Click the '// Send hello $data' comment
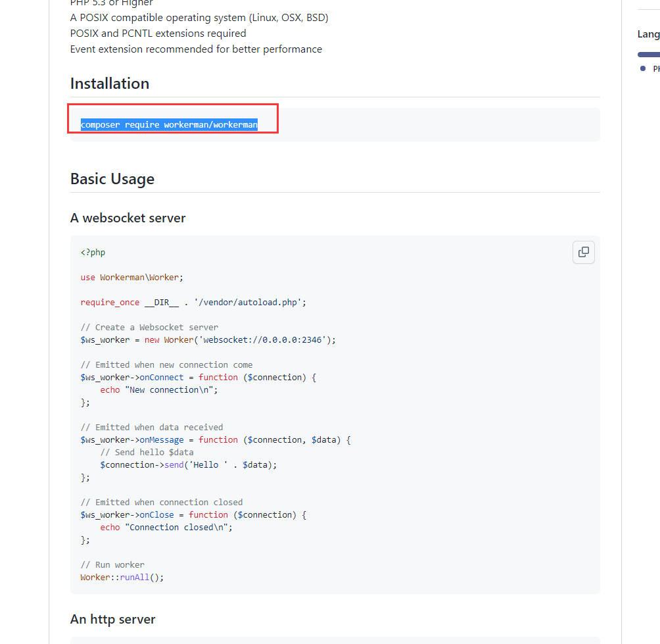 pyautogui.click(x=147, y=453)
